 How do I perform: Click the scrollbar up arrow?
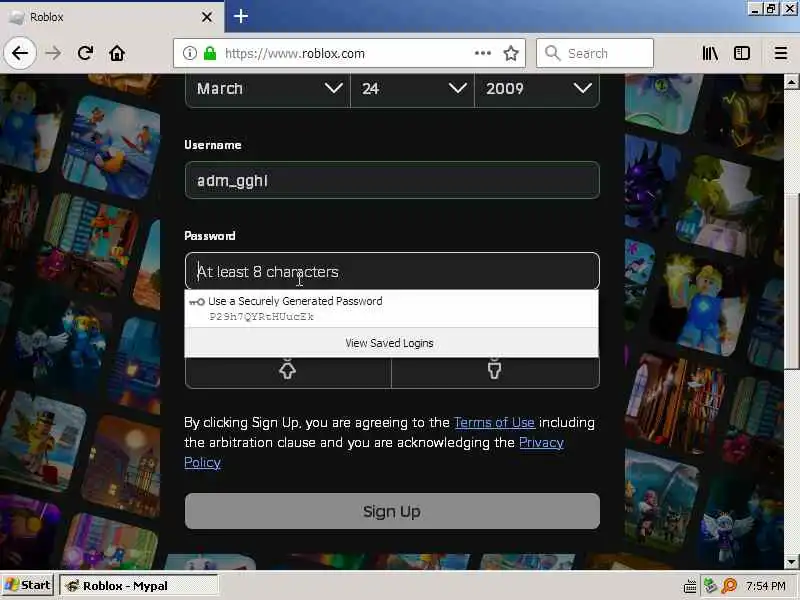point(791,82)
